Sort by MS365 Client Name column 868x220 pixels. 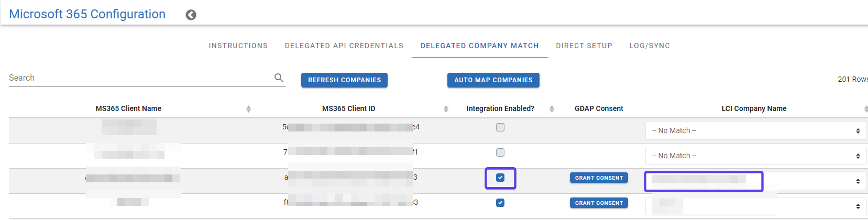[248, 109]
